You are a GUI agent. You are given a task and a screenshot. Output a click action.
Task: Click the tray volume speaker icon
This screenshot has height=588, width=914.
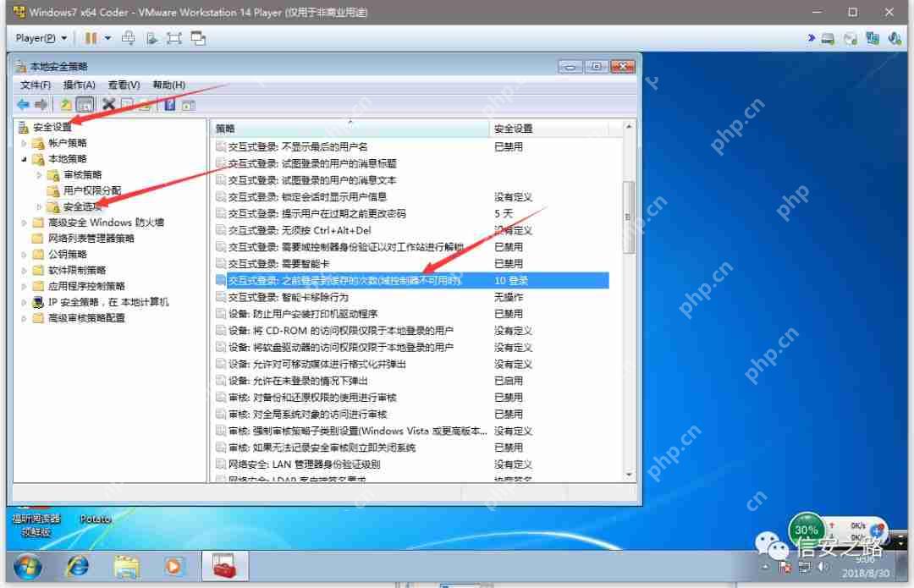pyautogui.click(x=823, y=567)
